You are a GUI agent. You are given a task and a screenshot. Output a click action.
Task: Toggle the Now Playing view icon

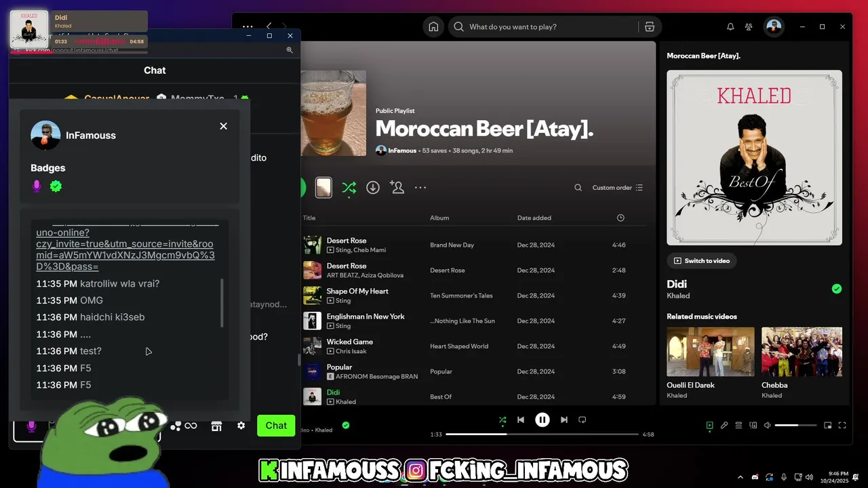pyautogui.click(x=709, y=426)
